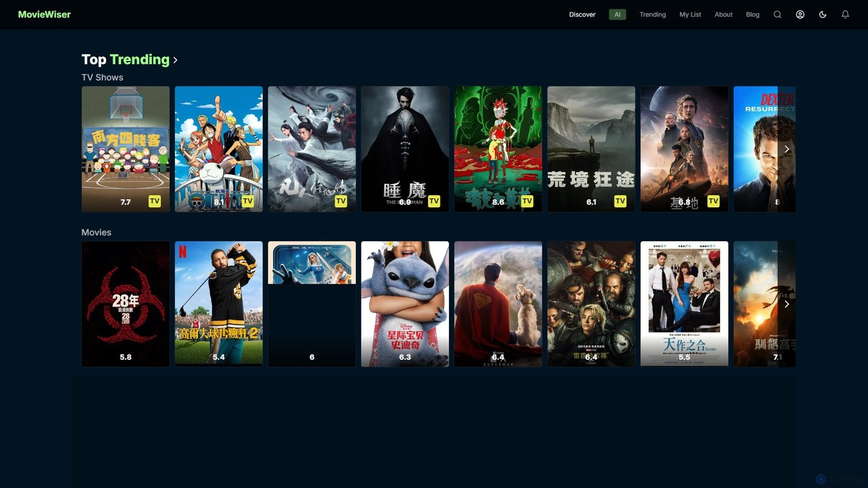
Task: Open the Superman poster with dog
Action: [x=498, y=304]
